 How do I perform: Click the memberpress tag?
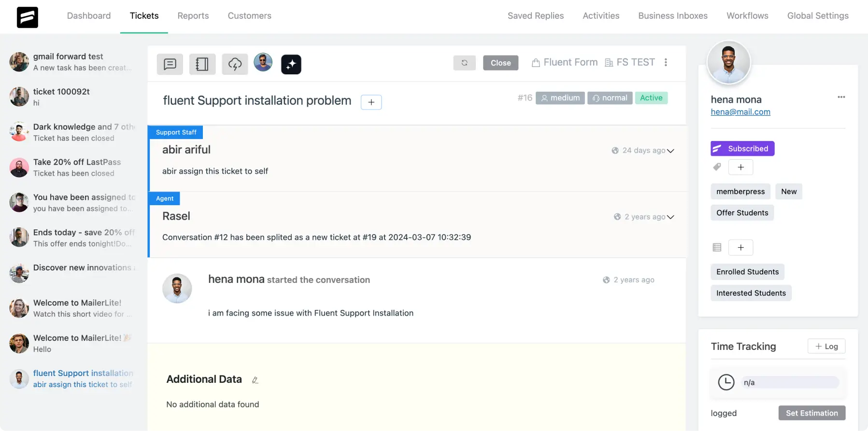tap(740, 192)
